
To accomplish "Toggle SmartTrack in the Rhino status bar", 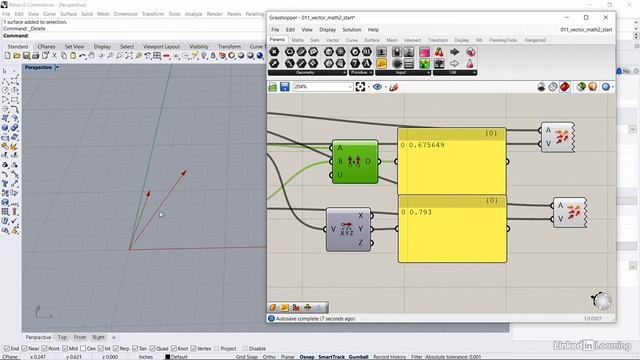I will coord(331,357).
